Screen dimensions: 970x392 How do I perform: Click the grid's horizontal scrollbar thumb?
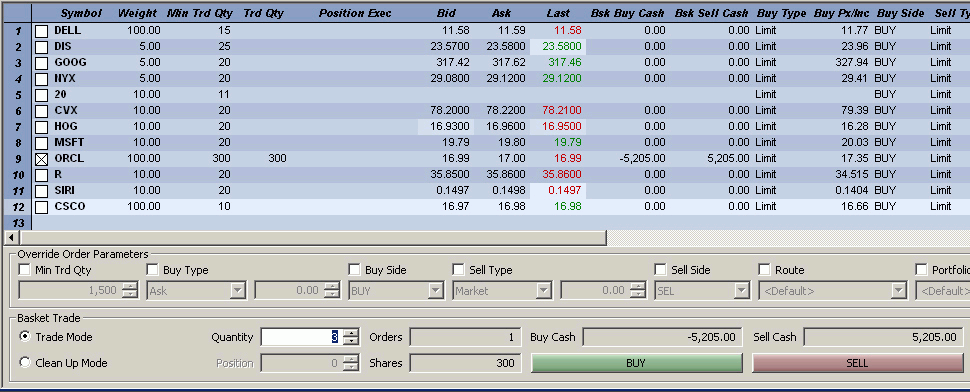coord(313,237)
